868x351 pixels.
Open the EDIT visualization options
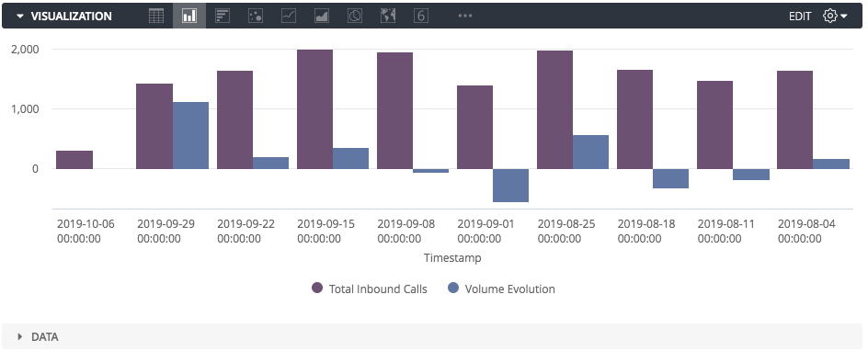(800, 16)
